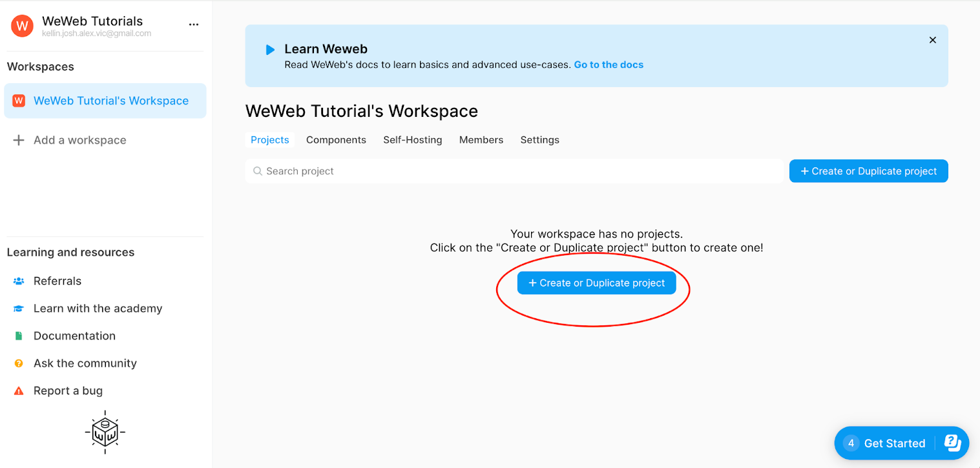980x468 pixels.
Task: Click the play triangle icon in the Learn Weweb banner
Action: click(270, 49)
